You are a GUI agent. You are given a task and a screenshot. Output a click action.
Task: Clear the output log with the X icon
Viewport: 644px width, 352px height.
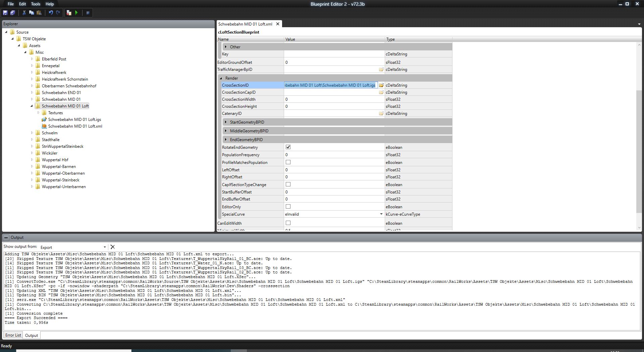pyautogui.click(x=113, y=247)
